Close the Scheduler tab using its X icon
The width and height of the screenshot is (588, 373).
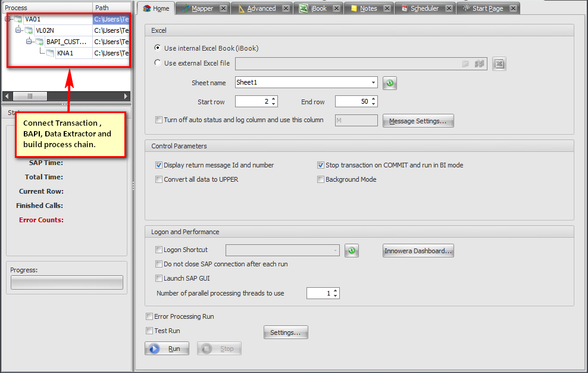point(449,8)
